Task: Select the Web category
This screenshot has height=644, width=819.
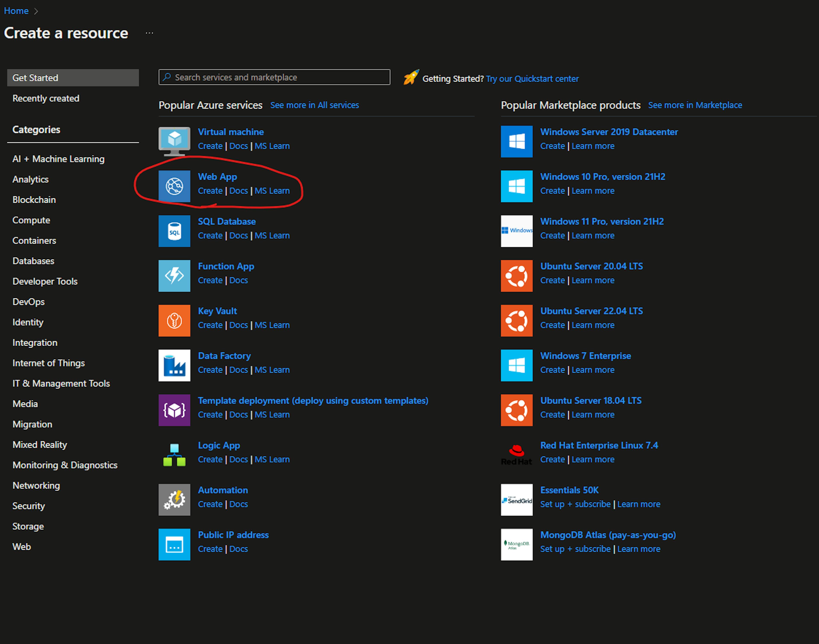Action: pos(22,547)
